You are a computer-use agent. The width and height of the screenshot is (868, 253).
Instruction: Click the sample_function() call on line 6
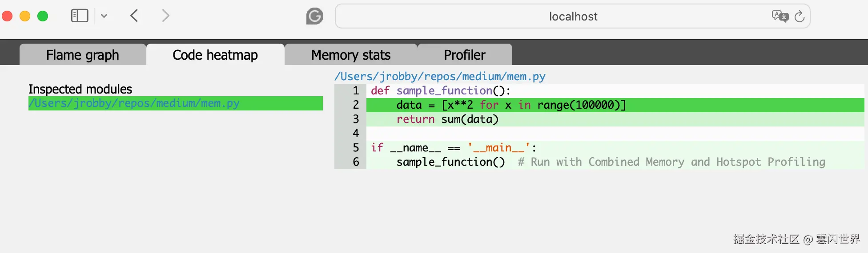coord(450,162)
